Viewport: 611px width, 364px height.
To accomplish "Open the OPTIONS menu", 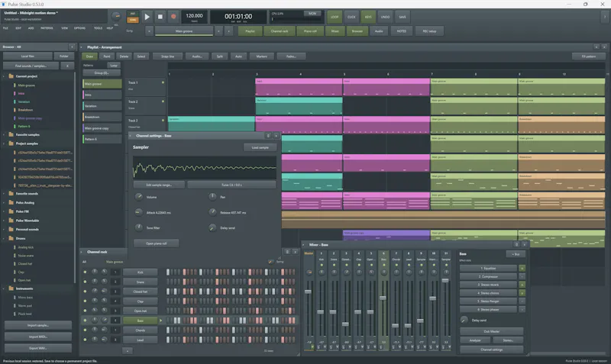I will (x=79, y=28).
